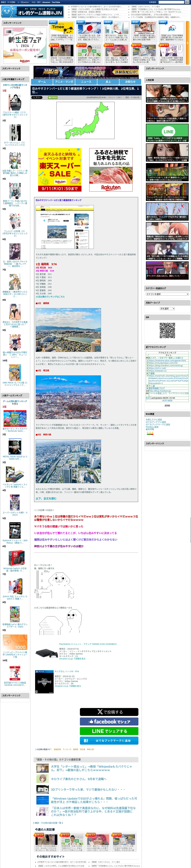191x868 pixels.
Task: Open the green LINE article thumbnail in 人気記事
Action: 167,133
